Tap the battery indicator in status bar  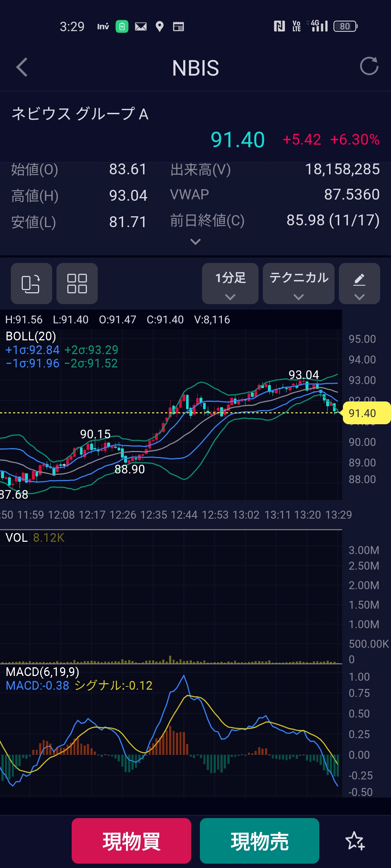click(345, 26)
